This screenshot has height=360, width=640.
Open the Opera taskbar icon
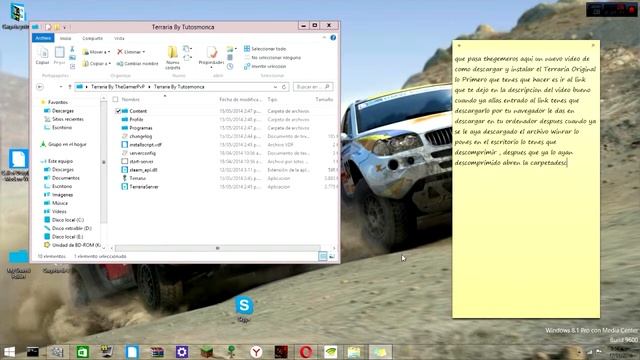(306, 351)
